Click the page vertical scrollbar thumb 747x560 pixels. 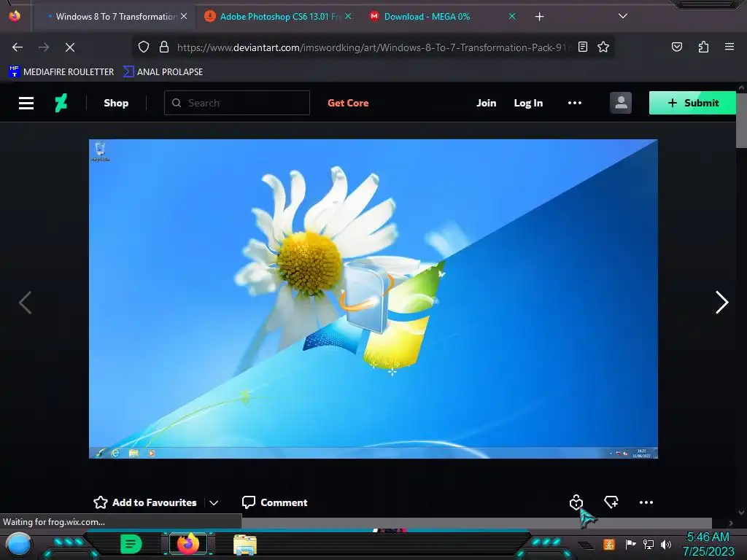coord(741,120)
